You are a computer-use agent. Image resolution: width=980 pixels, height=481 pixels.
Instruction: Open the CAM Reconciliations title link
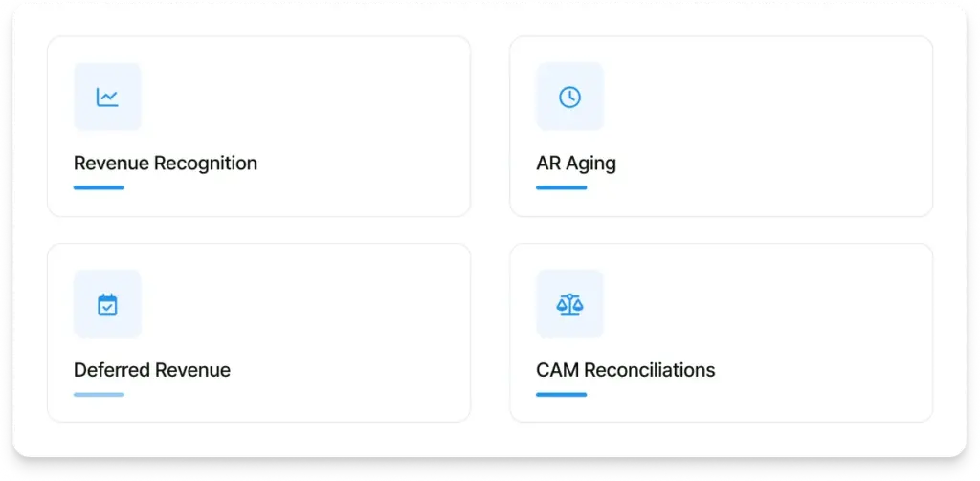[x=626, y=370]
